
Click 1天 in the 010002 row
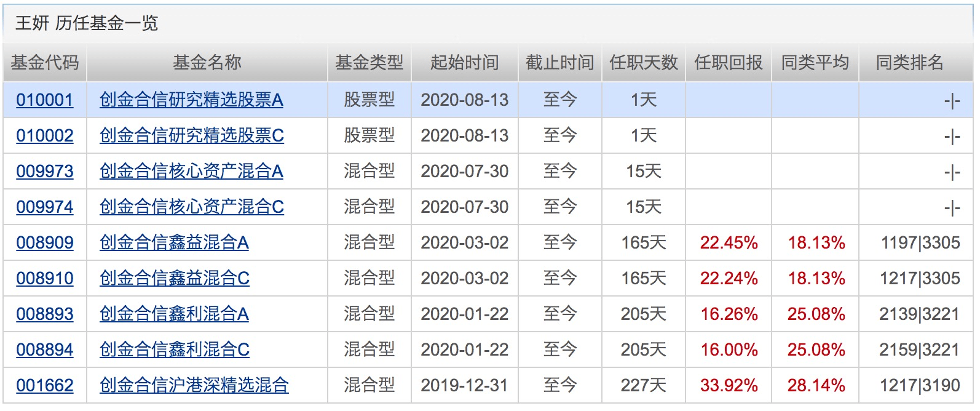644,136
